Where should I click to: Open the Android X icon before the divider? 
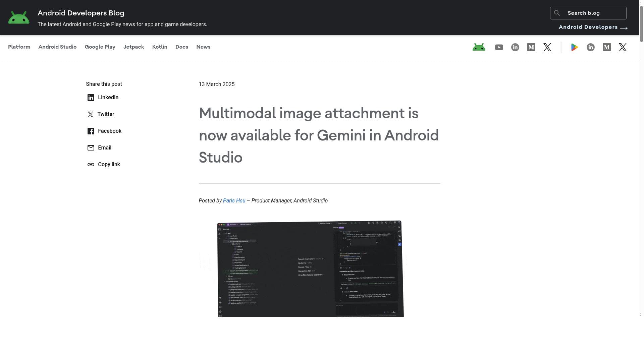tap(547, 47)
